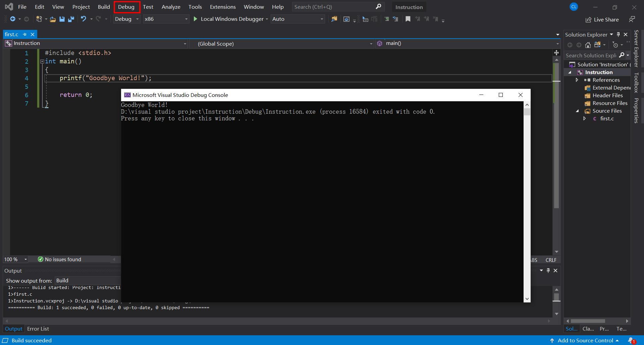Screen dimensions: 644x345
Task: Switch to the Error List tab
Action: point(38,329)
